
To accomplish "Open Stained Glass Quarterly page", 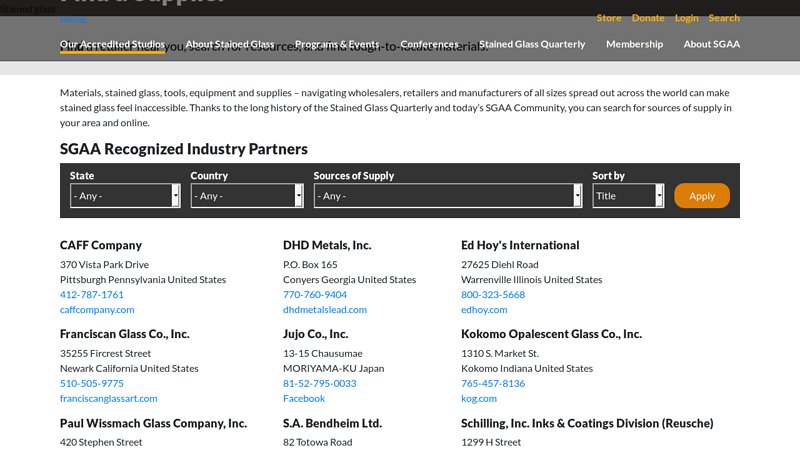I will pos(532,44).
